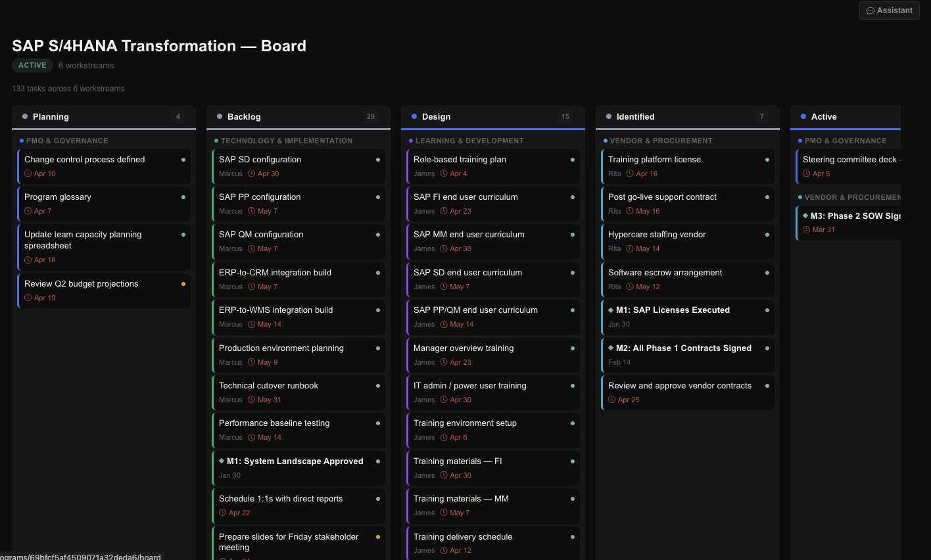Click orange status dot on Prepare slides card
This screenshot has height=560, width=931.
378,537
